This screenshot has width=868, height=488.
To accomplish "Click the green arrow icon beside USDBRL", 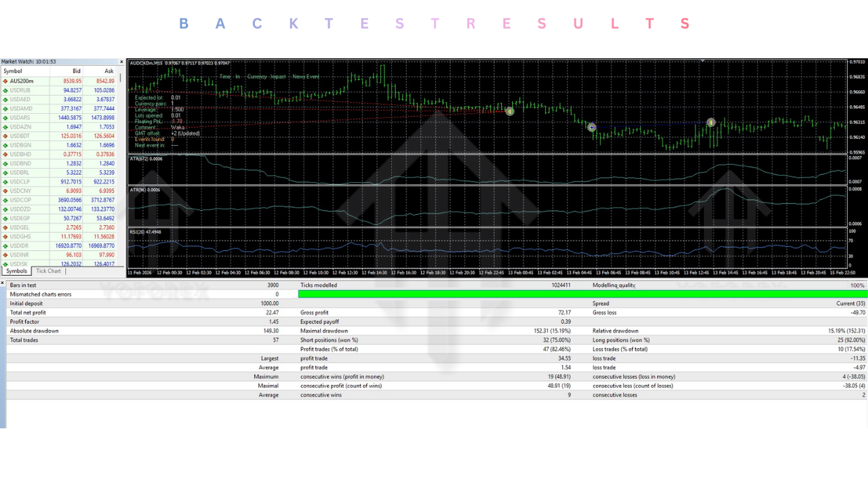I will [5, 172].
